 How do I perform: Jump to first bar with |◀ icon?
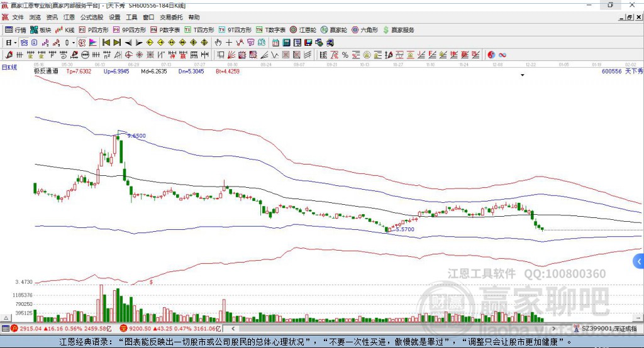(106, 43)
